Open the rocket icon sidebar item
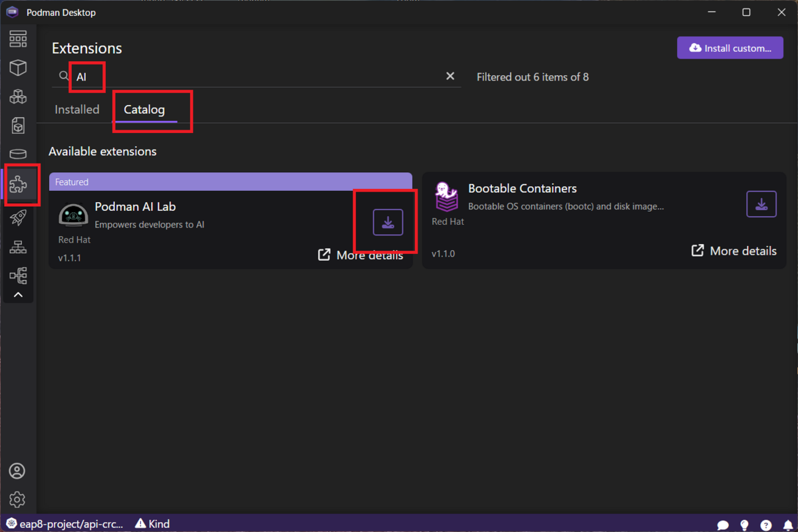 pos(18,218)
